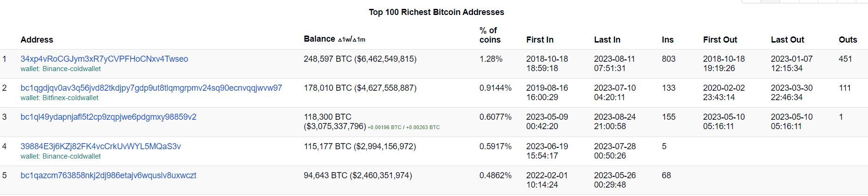The width and height of the screenshot is (868, 196).
Task: Click the % of coins column header
Action: pos(490,35)
